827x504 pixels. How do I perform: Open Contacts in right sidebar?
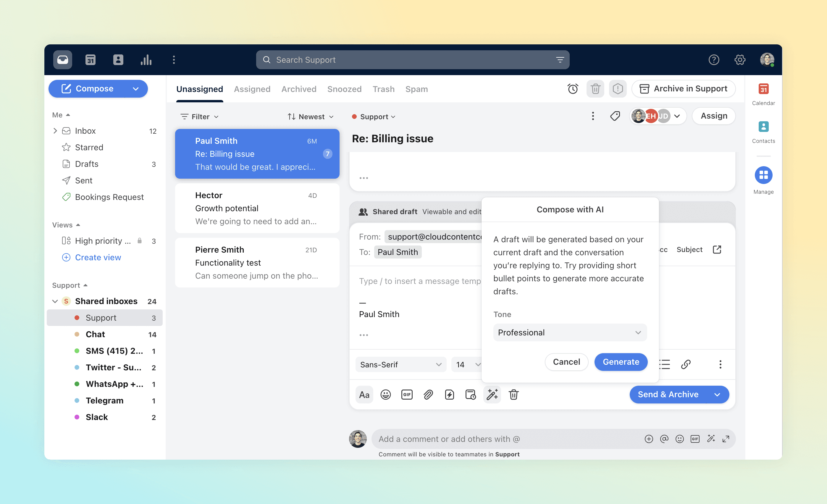click(764, 132)
